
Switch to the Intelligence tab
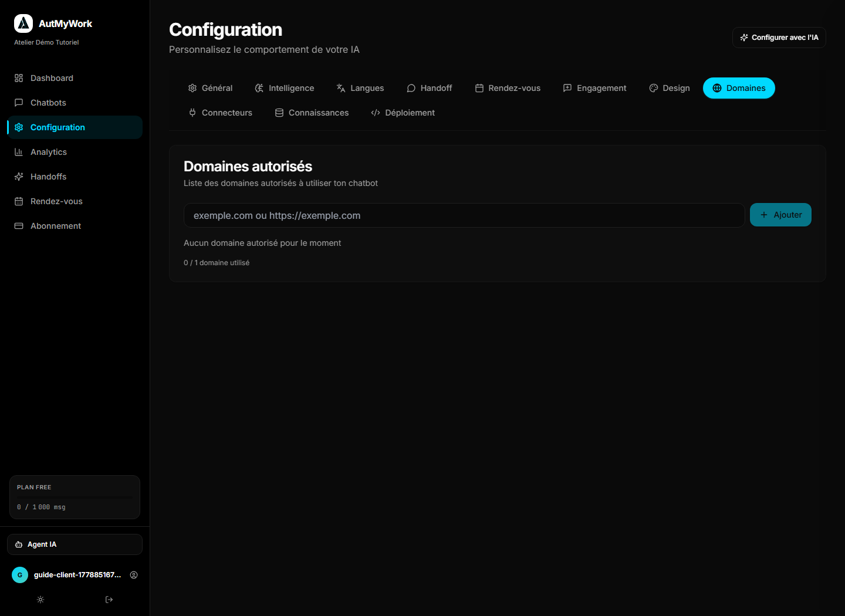click(285, 88)
